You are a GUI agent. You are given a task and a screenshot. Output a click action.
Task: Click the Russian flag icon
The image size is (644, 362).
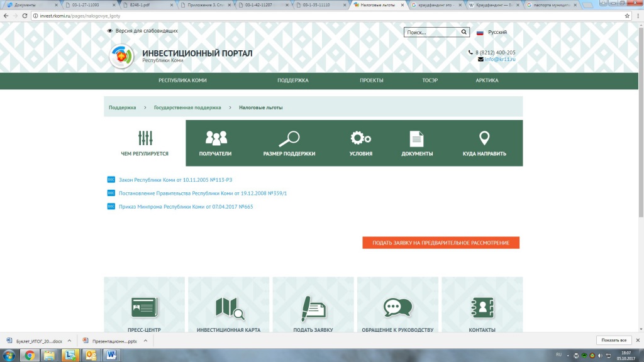[480, 33]
